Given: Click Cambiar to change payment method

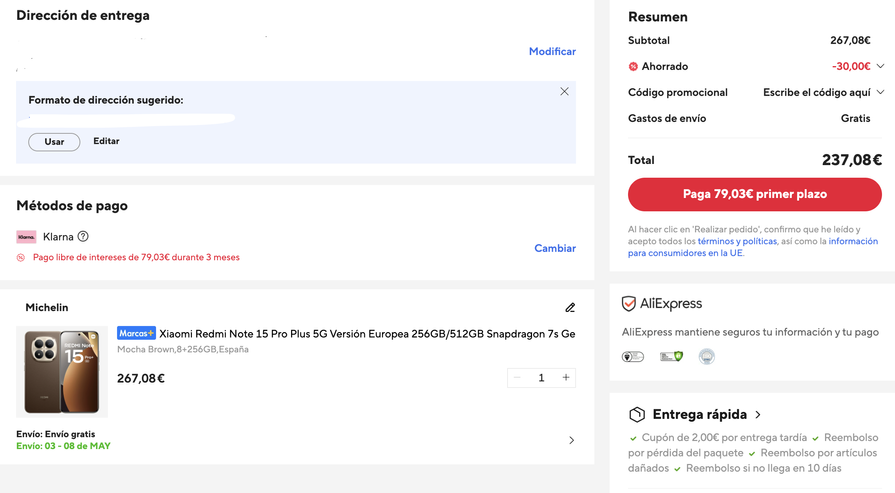Looking at the screenshot, I should [x=555, y=248].
